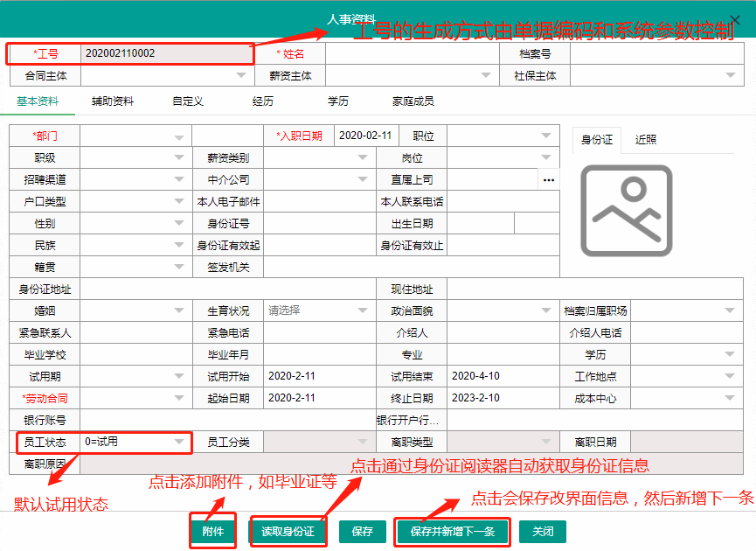The width and height of the screenshot is (756, 551).
Task: Click the 身份证号 input field
Action: (319, 224)
